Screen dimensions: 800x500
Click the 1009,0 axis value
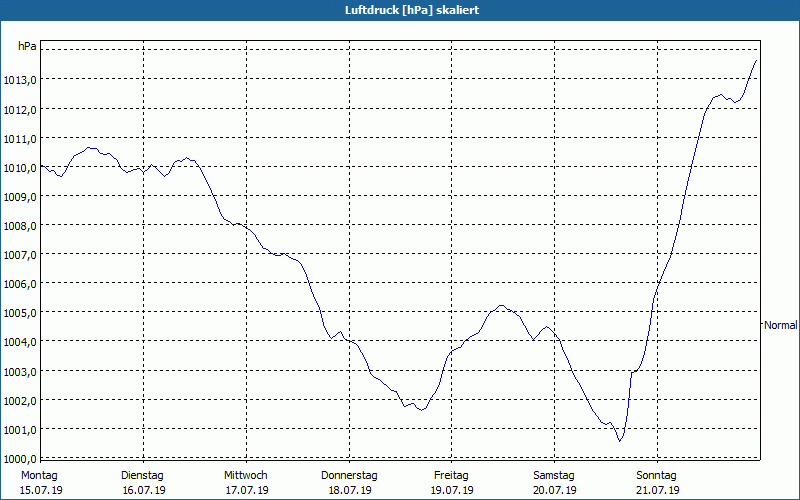coord(20,196)
